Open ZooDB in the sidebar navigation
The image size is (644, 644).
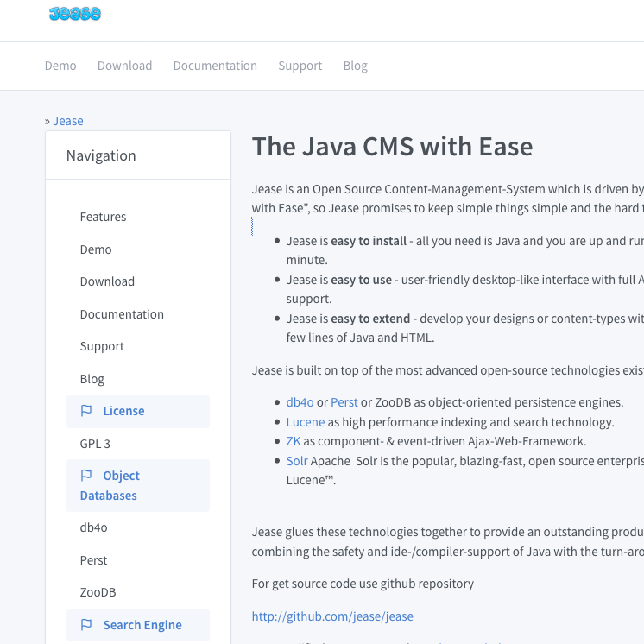(98, 593)
